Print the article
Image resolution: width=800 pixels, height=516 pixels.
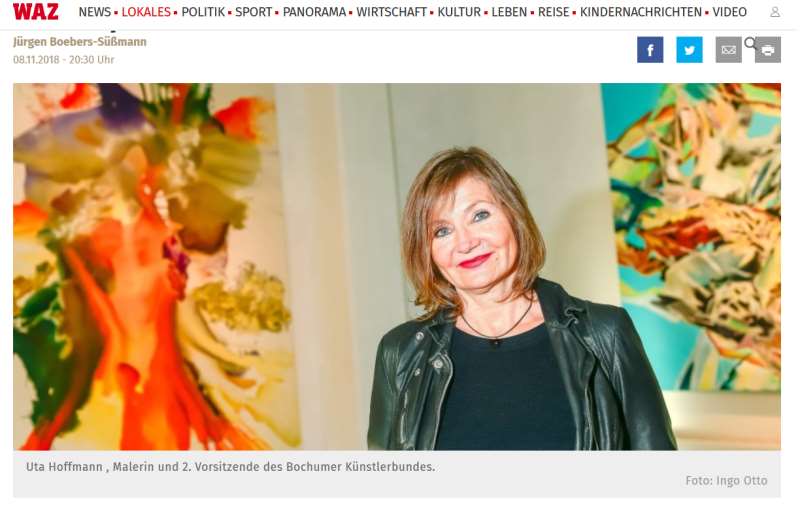(x=768, y=50)
